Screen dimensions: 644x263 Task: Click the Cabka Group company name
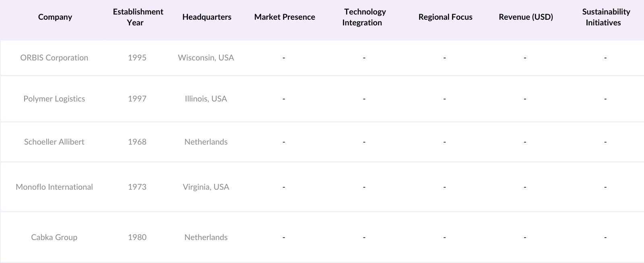(x=54, y=237)
